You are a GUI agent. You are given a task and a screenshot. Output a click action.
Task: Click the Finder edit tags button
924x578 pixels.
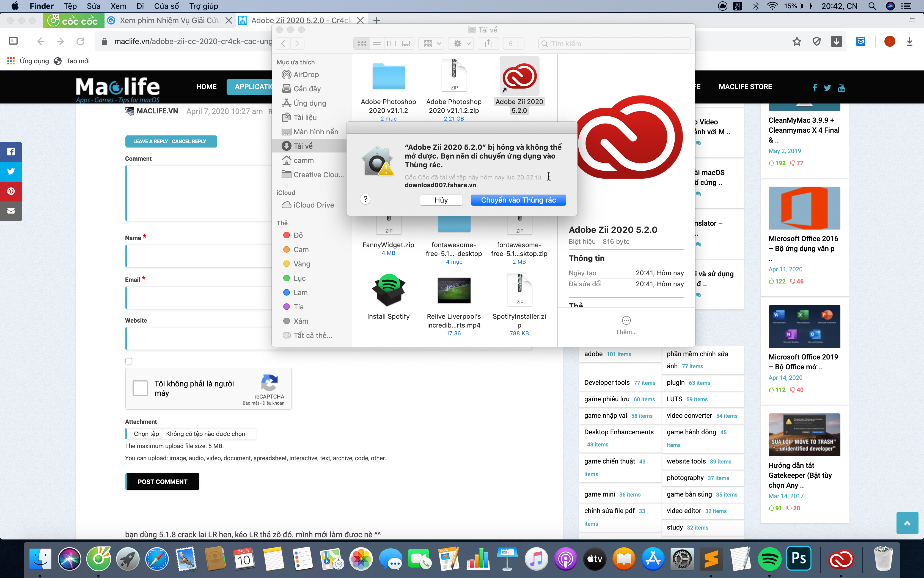coord(513,43)
